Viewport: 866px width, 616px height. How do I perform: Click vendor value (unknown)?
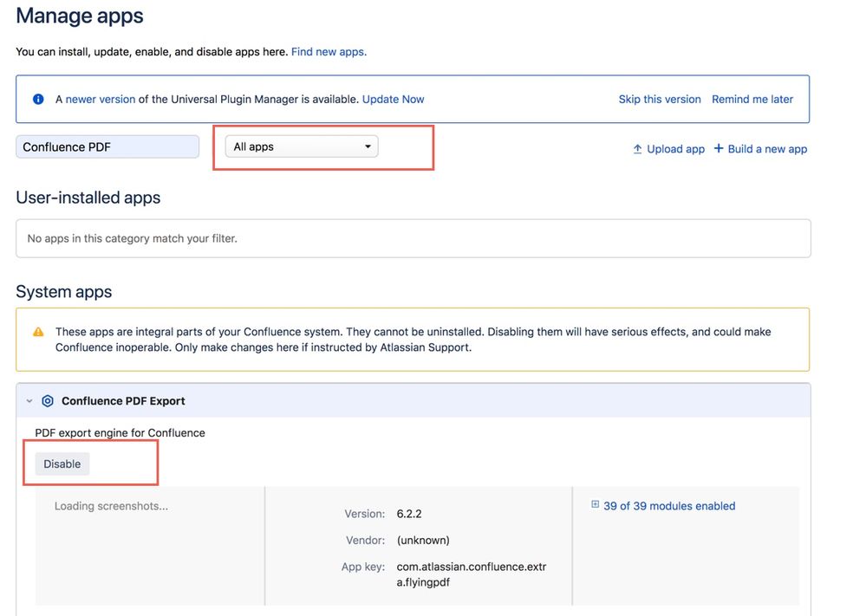(x=423, y=541)
